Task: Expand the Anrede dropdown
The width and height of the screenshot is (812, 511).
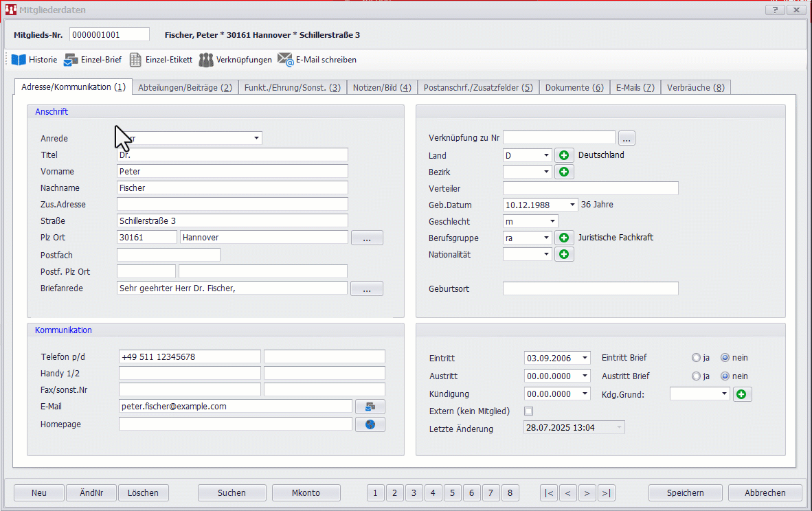Action: coord(256,138)
